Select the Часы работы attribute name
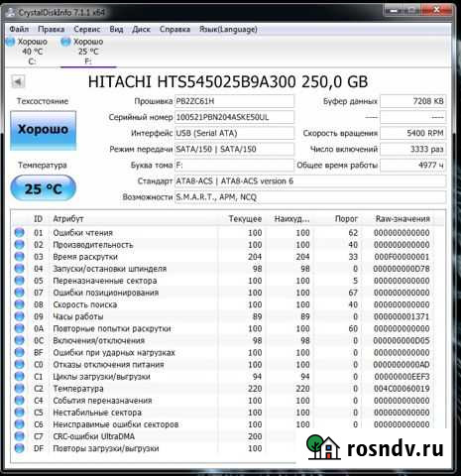461x476 pixels. [78, 316]
